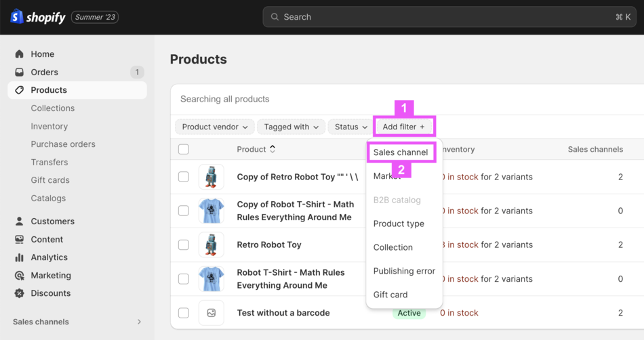Click the Inventory column header
Screen dimensions: 644x340
click(x=458, y=149)
